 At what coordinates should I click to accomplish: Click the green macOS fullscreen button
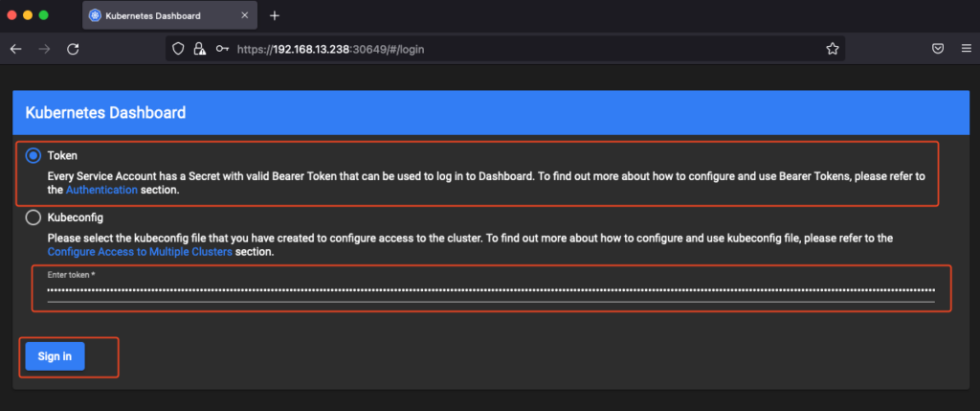click(x=43, y=15)
